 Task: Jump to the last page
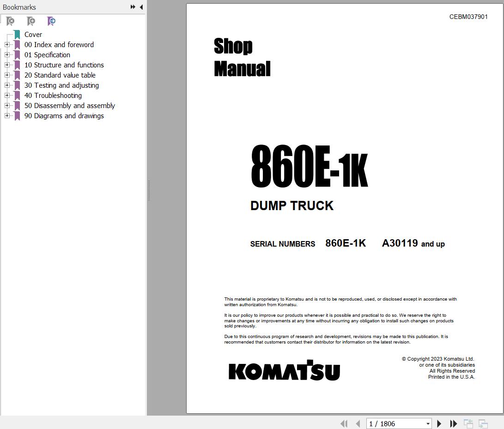(x=453, y=423)
